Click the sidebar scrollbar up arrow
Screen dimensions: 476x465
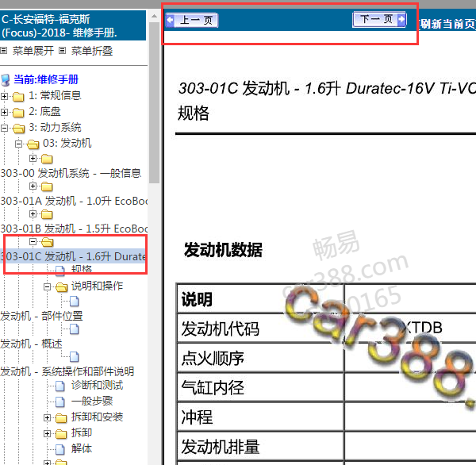(x=154, y=16)
